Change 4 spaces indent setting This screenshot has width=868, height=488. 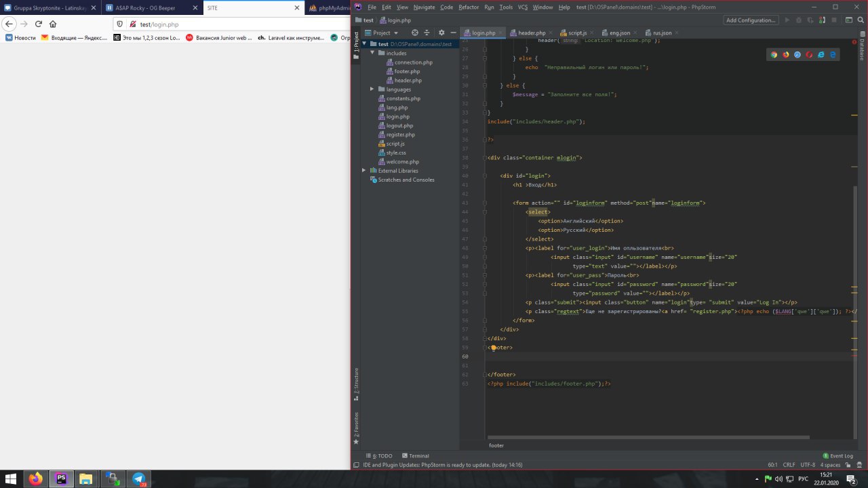tap(830, 465)
